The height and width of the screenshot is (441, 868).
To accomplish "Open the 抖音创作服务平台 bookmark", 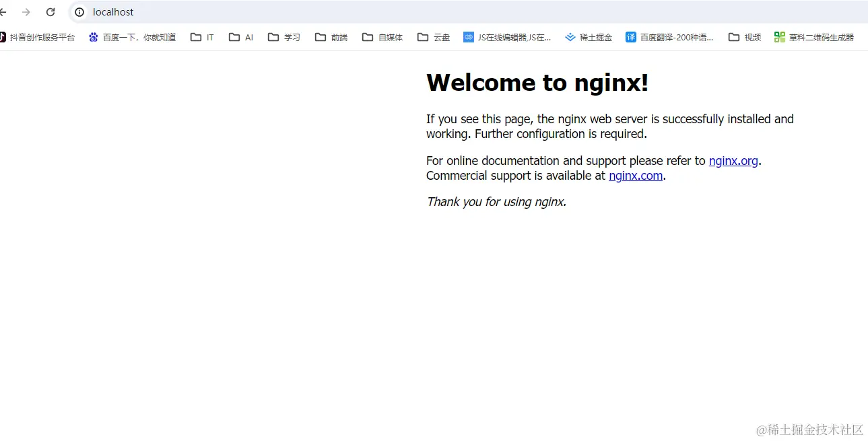I will 36,37.
